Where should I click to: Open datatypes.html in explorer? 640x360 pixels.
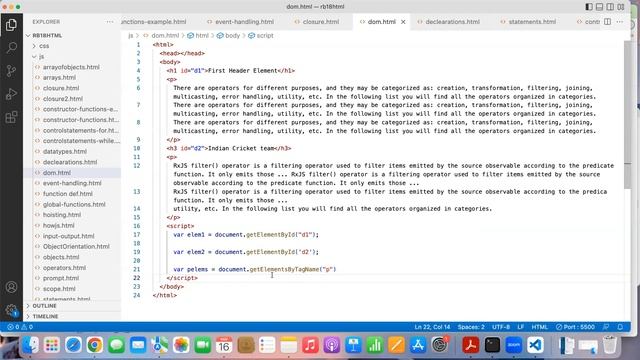pyautogui.click(x=64, y=151)
